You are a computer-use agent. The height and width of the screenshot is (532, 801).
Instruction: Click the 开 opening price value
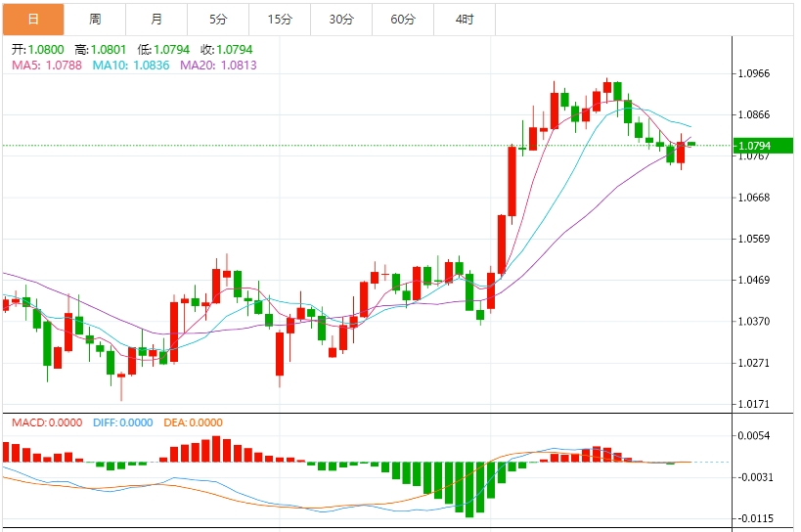45,49
